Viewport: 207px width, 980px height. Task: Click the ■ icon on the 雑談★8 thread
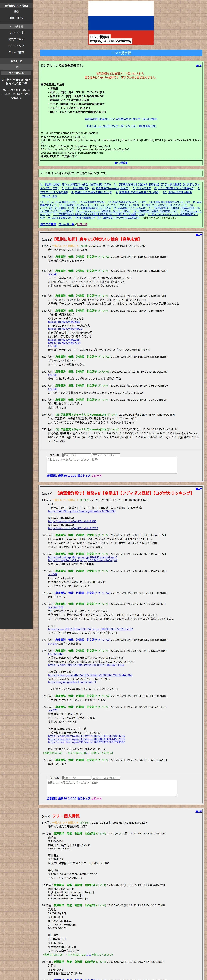point(196,489)
